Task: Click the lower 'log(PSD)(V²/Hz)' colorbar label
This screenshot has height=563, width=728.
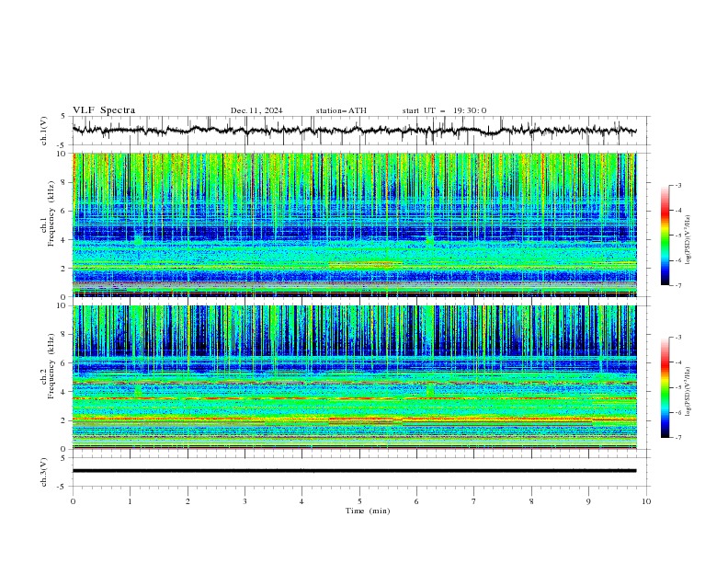Action: [x=688, y=392]
